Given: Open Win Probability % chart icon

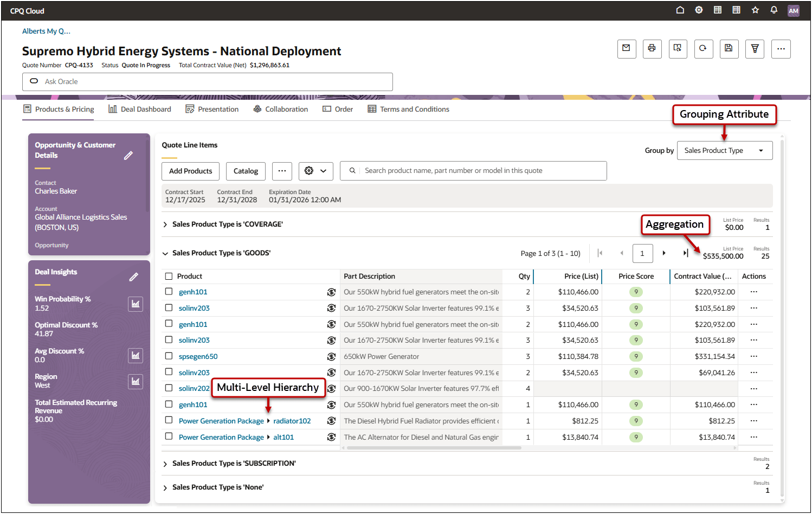Looking at the screenshot, I should [x=136, y=304].
